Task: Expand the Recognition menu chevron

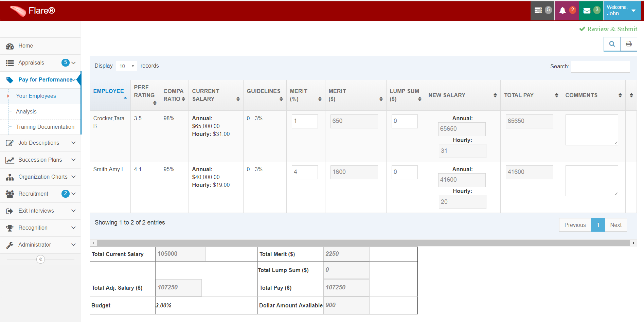Action: point(73,228)
